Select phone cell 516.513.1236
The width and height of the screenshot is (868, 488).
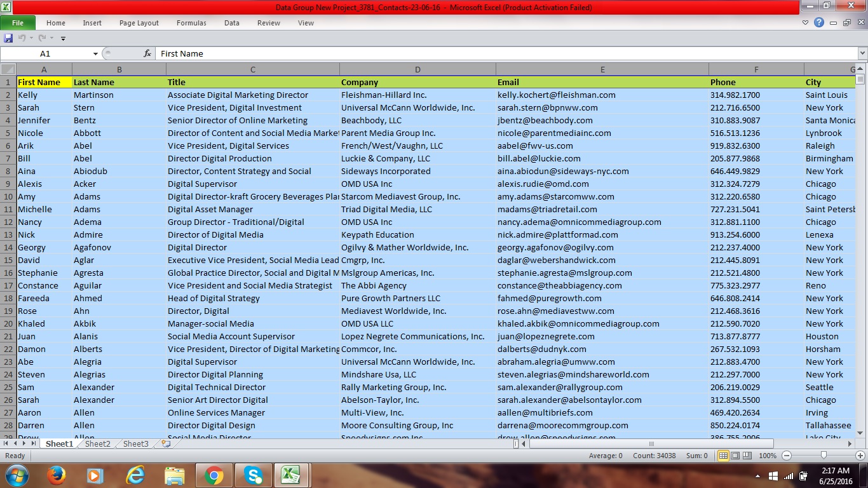(756, 133)
